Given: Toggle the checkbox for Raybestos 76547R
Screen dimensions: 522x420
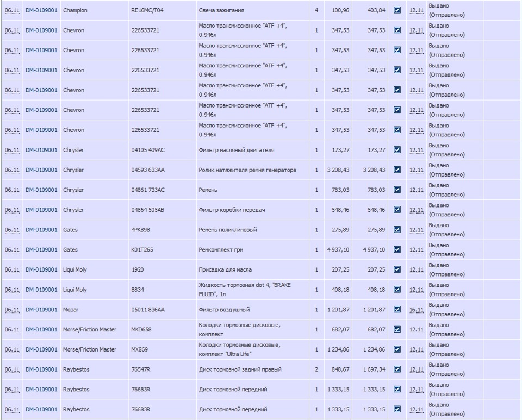Looking at the screenshot, I should pyautogui.click(x=397, y=369).
